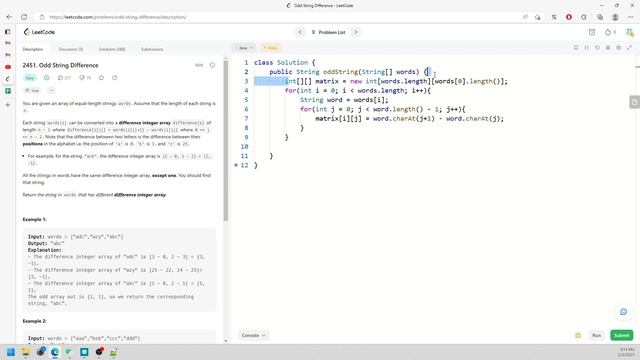Open the red YouTube sidebar shortcut
The height and width of the screenshot is (360, 640).
[8, 67]
